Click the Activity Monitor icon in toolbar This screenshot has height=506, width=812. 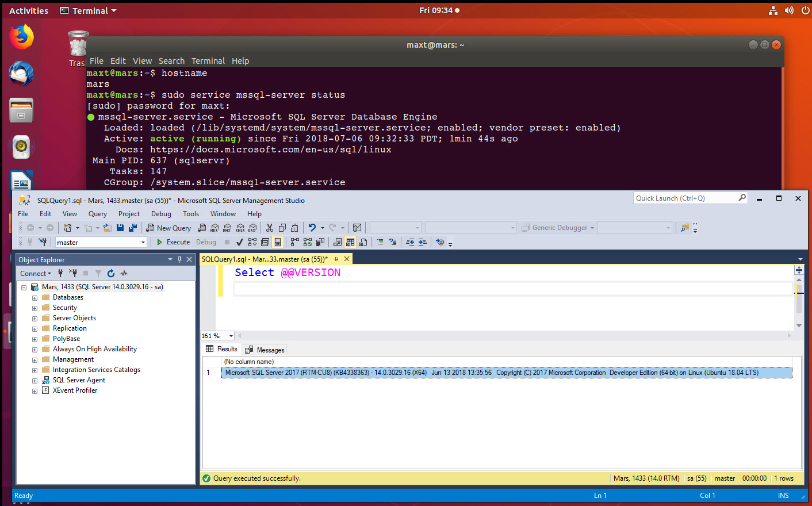click(357, 228)
